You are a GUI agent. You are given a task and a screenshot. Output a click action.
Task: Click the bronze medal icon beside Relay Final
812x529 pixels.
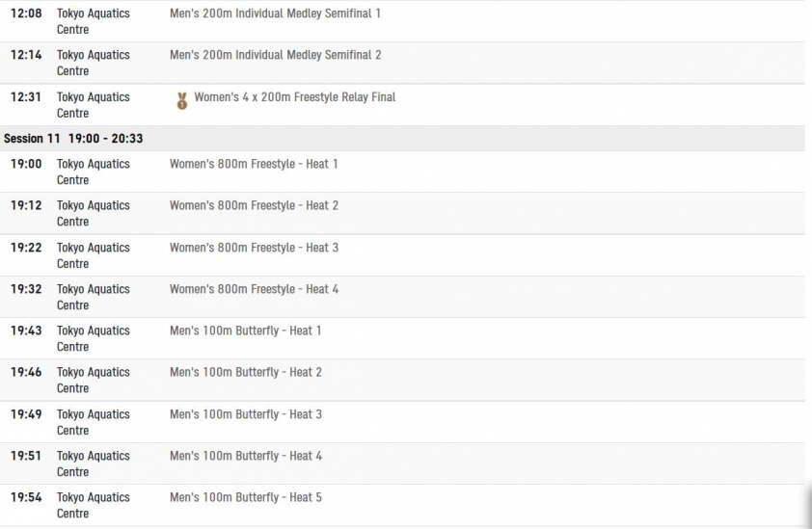coord(181,101)
